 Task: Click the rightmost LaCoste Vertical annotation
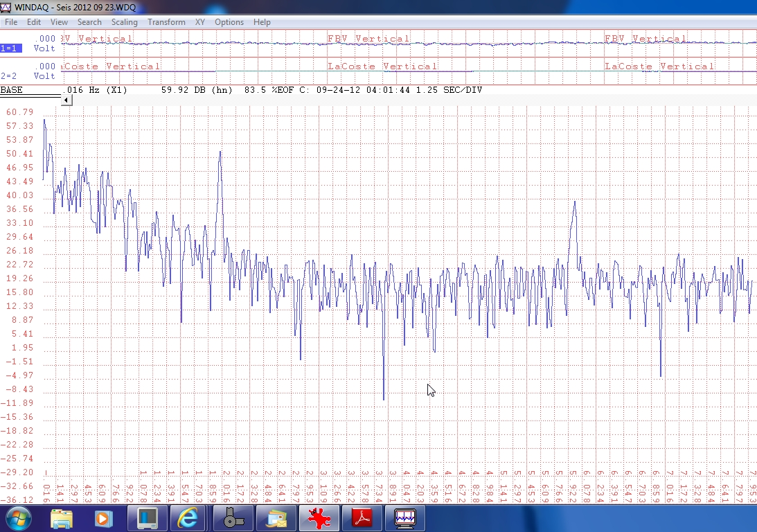pyautogui.click(x=659, y=66)
